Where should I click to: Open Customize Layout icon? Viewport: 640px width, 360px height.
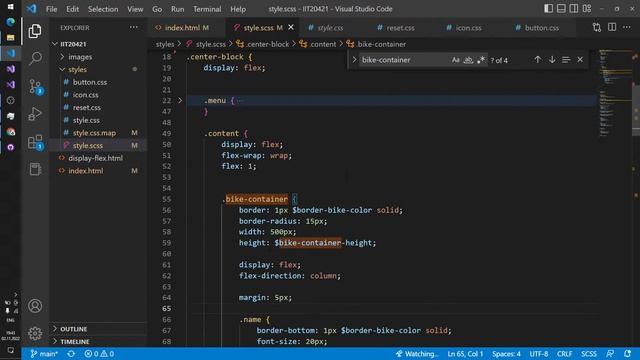587,9
